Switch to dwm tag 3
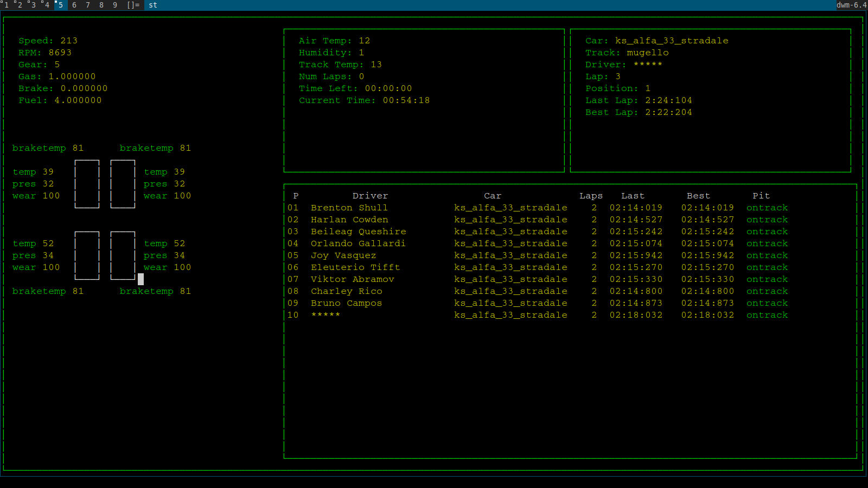 [x=34, y=5]
